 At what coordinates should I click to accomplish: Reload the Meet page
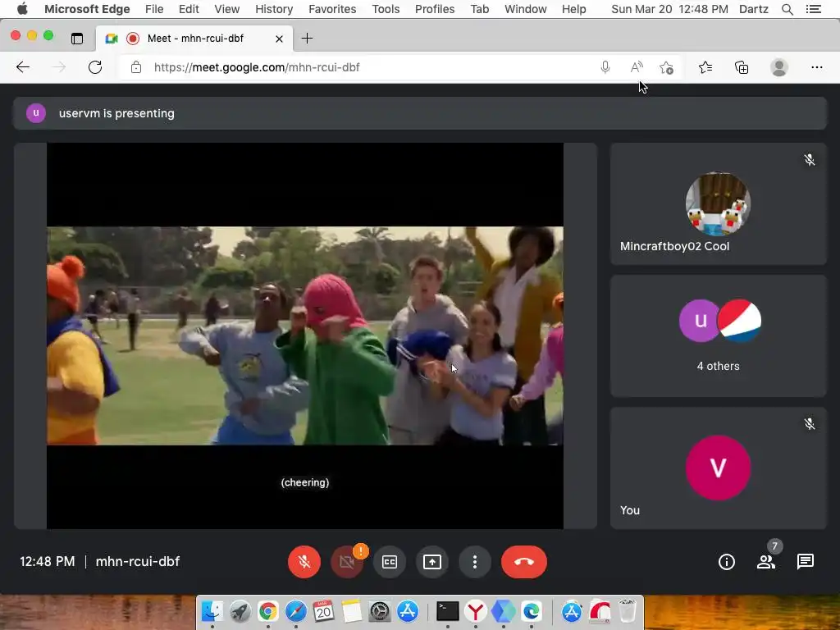[x=95, y=67]
